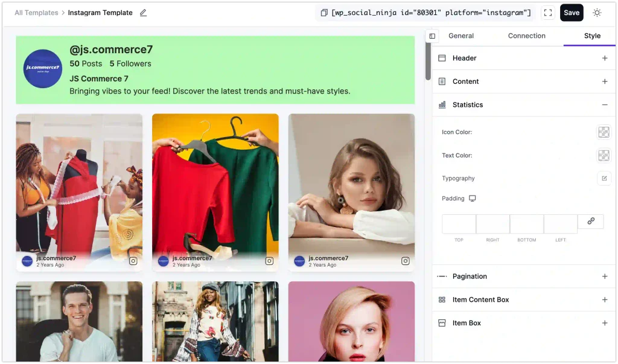Click the Instagram Template breadcrumb title
Image resolution: width=618 pixels, height=364 pixels.
pos(100,13)
